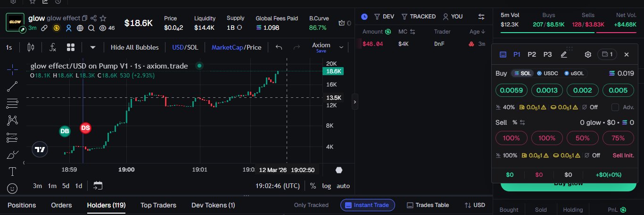Select the pattern nodes drawing tool
The width and height of the screenshot is (644, 215).
click(13, 120)
